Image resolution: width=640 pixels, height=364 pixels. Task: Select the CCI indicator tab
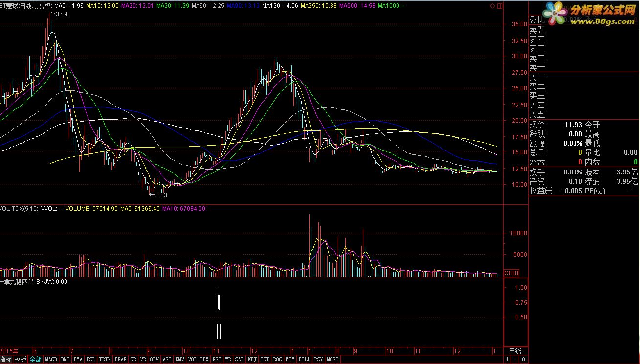point(265,359)
